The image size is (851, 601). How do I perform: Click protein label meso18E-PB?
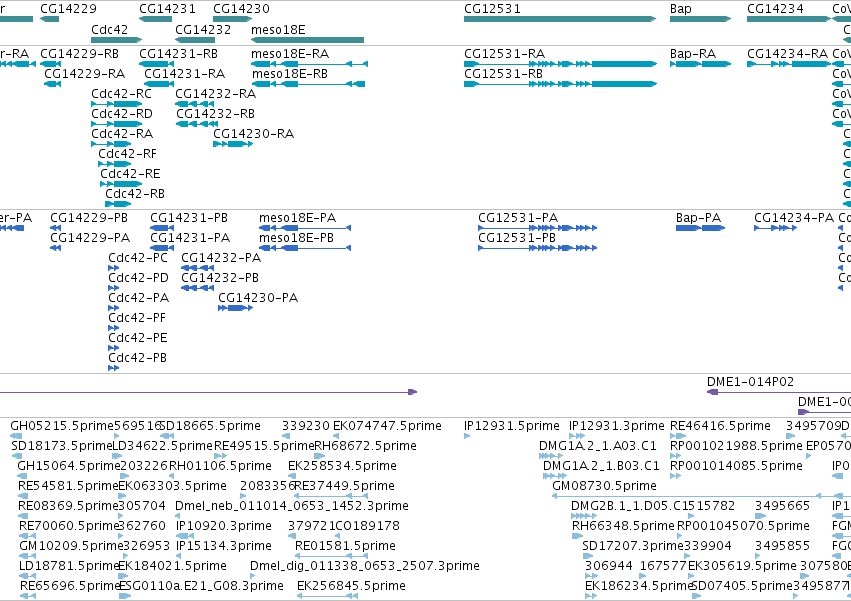pos(296,238)
